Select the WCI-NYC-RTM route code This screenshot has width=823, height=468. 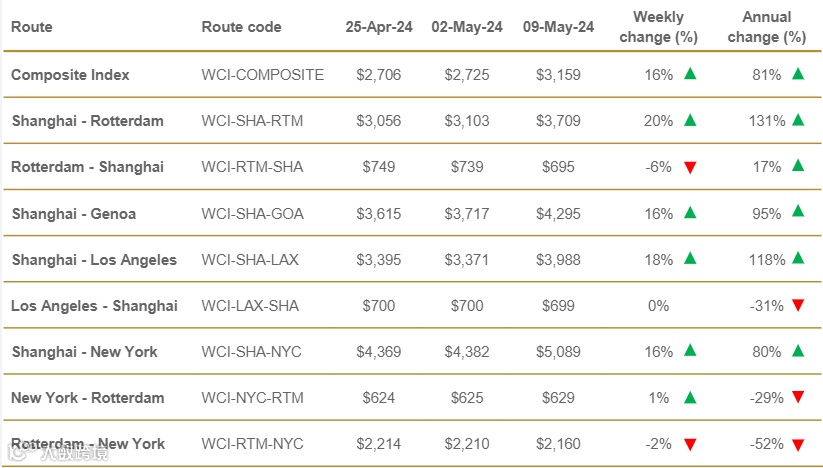pyautogui.click(x=252, y=398)
